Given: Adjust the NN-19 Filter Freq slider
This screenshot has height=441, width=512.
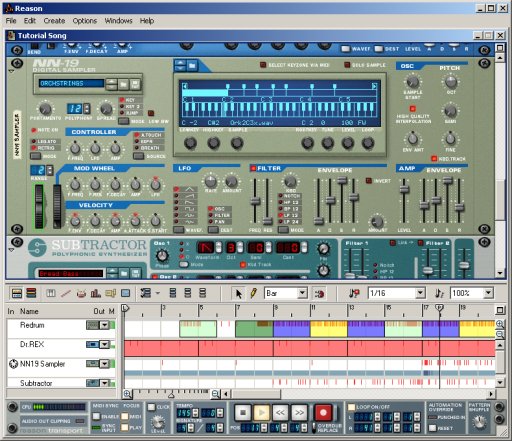Looking at the screenshot, I should click(255, 201).
